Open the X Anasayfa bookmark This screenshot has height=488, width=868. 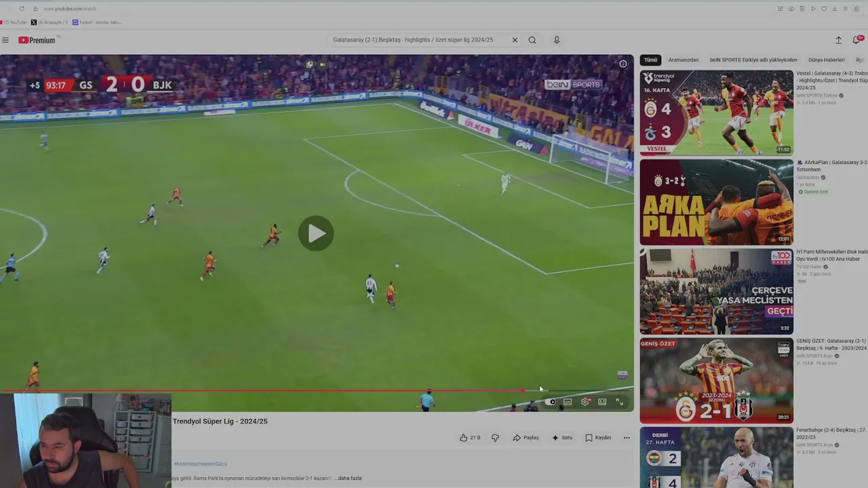50,22
